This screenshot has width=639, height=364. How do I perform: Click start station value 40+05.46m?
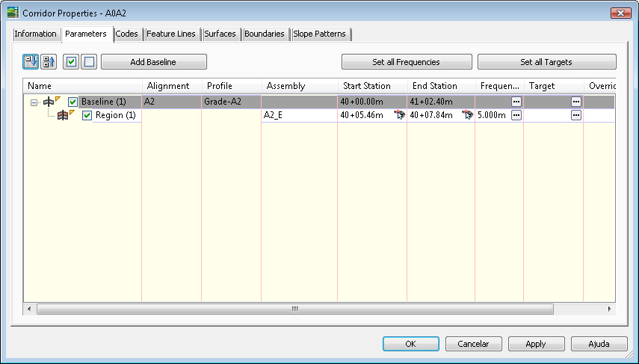(x=362, y=115)
